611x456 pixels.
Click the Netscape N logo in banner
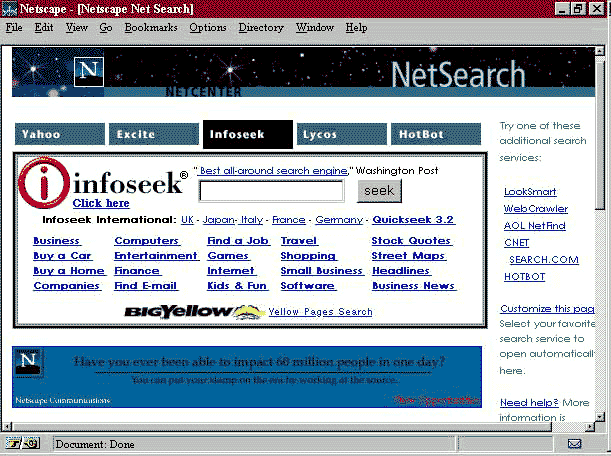click(x=89, y=72)
